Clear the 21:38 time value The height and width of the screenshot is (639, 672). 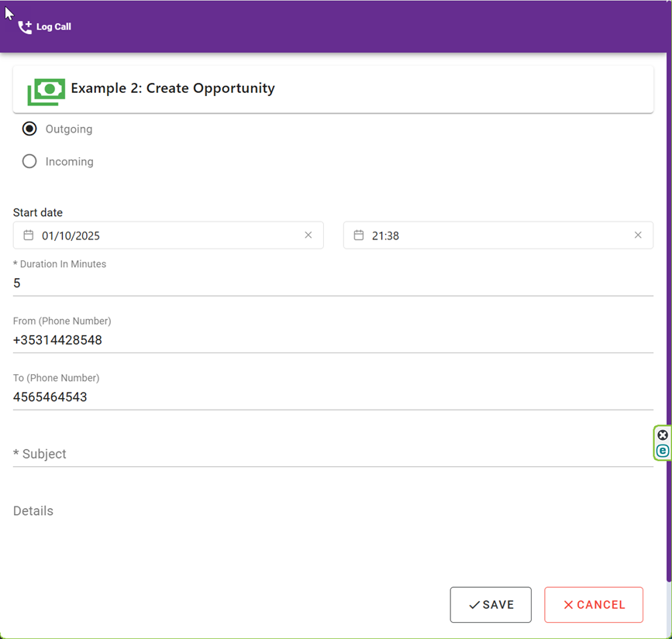(638, 235)
